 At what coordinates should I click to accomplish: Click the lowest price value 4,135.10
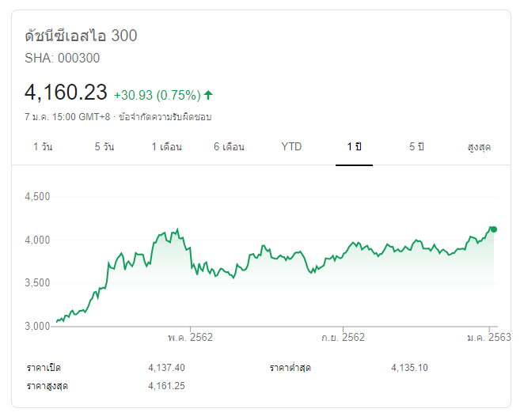click(410, 368)
